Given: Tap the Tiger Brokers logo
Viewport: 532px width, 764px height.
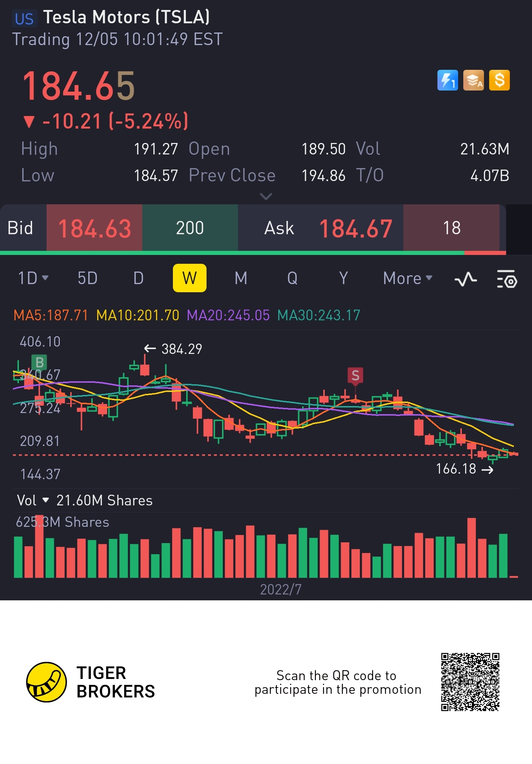Looking at the screenshot, I should tap(91, 682).
